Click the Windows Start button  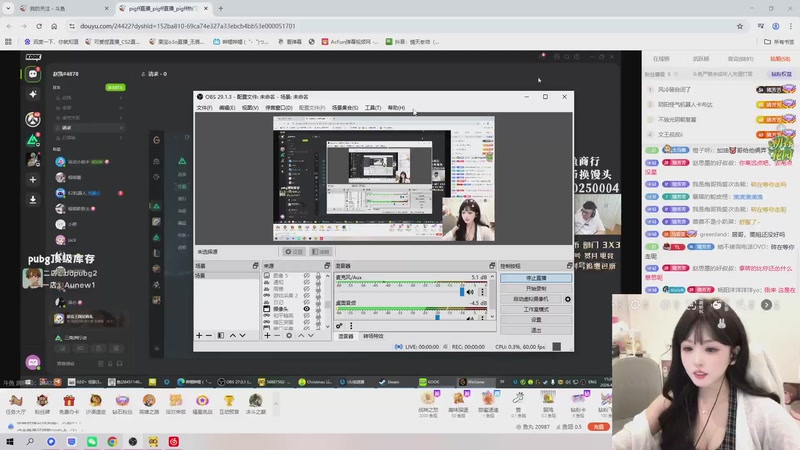click(10, 442)
